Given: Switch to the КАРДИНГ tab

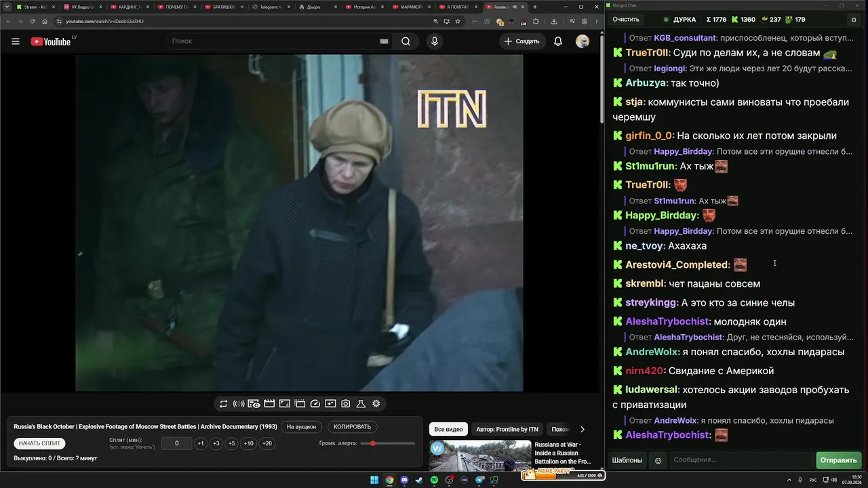Looking at the screenshot, I should (x=130, y=7).
